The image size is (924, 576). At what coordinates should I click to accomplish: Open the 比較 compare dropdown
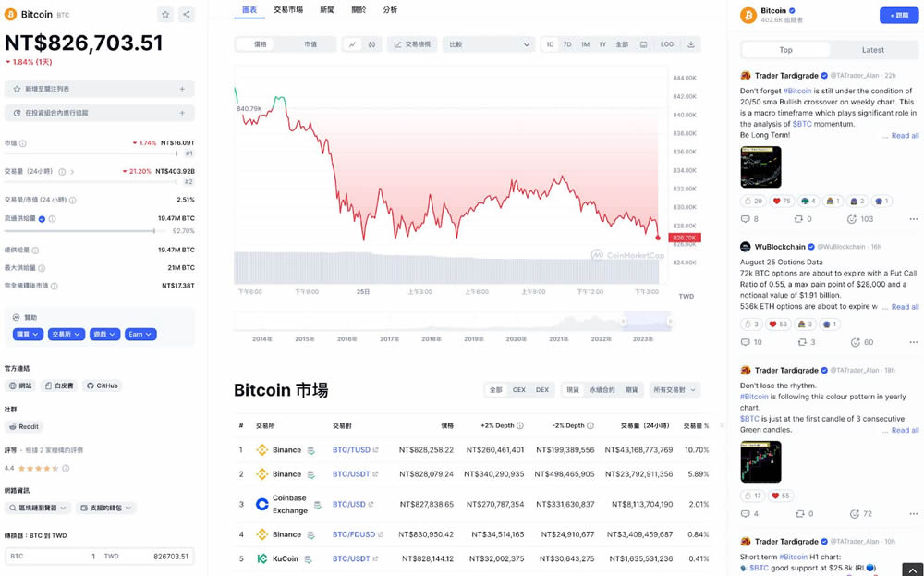(x=488, y=44)
